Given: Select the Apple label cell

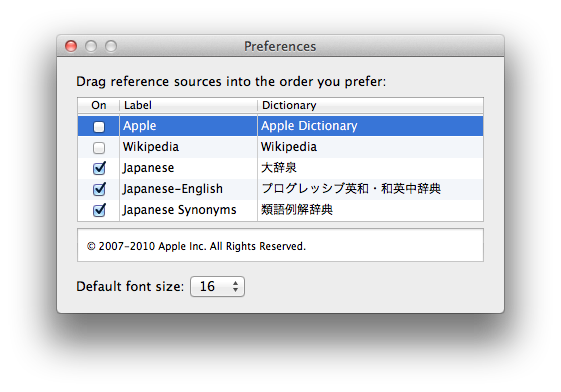Looking at the screenshot, I should tap(188, 126).
